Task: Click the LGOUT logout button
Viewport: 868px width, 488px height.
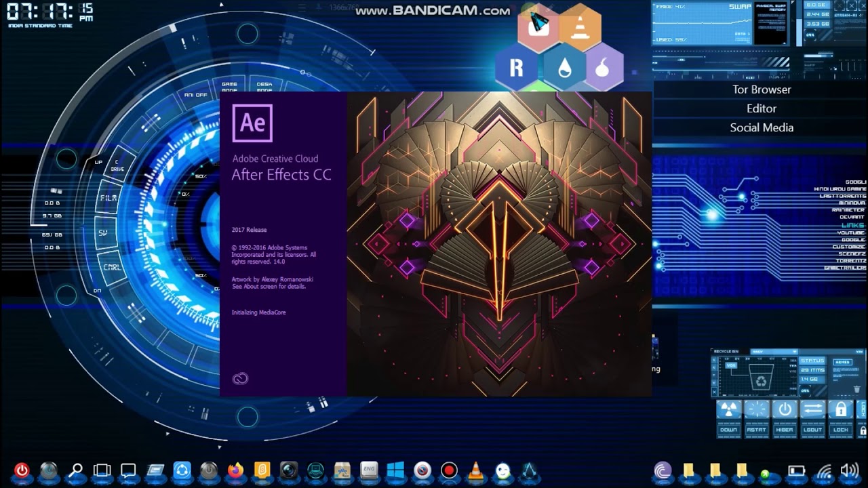Action: pos(812,430)
